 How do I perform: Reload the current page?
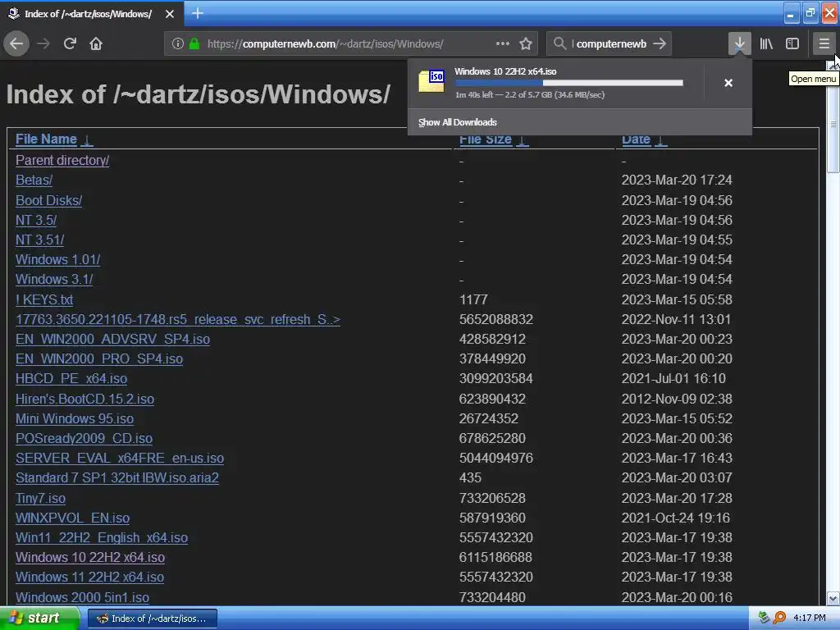pos(70,43)
